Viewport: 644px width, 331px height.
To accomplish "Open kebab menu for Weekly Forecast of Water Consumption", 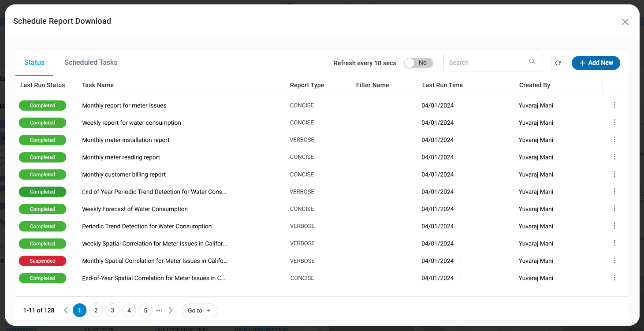I will pyautogui.click(x=614, y=208).
